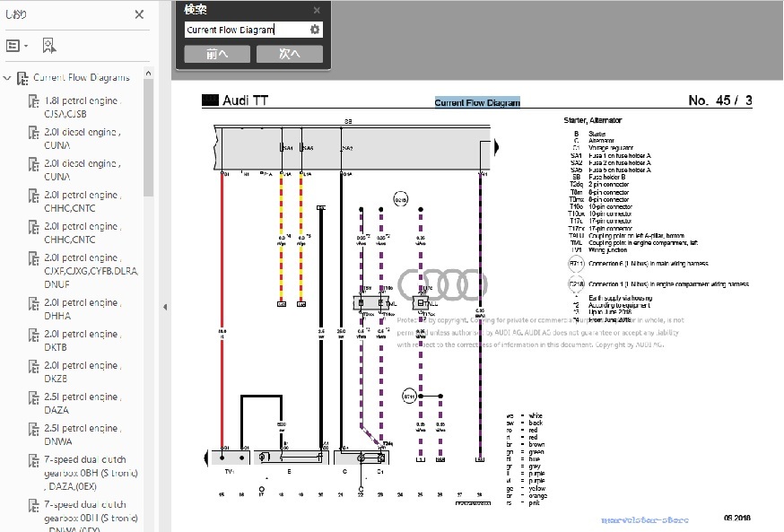Open 2.0l petrol engine CJXF,CJXG,CYFB bookmark
This screenshot has width=784, height=532.
pyautogui.click(x=91, y=271)
